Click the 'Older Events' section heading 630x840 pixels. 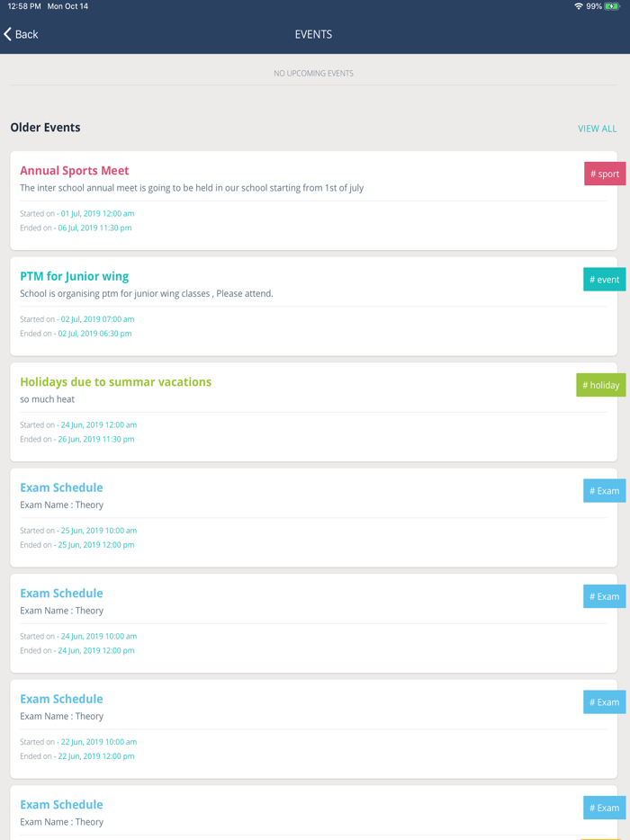[x=46, y=127]
